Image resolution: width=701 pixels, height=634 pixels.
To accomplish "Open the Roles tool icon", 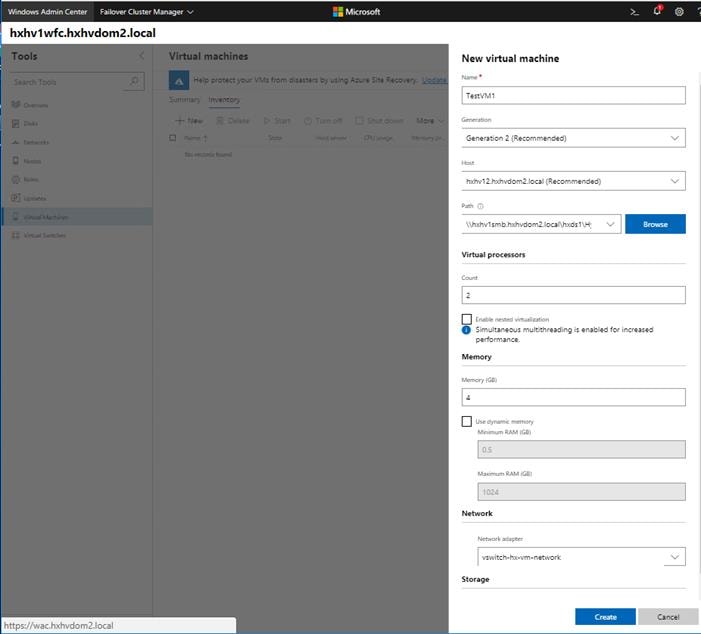I will (16, 179).
